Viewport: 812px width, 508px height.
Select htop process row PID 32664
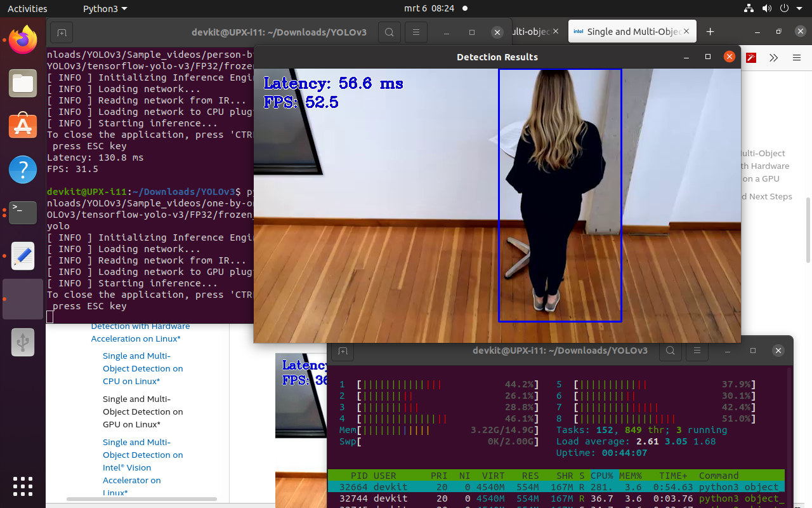[556, 487]
